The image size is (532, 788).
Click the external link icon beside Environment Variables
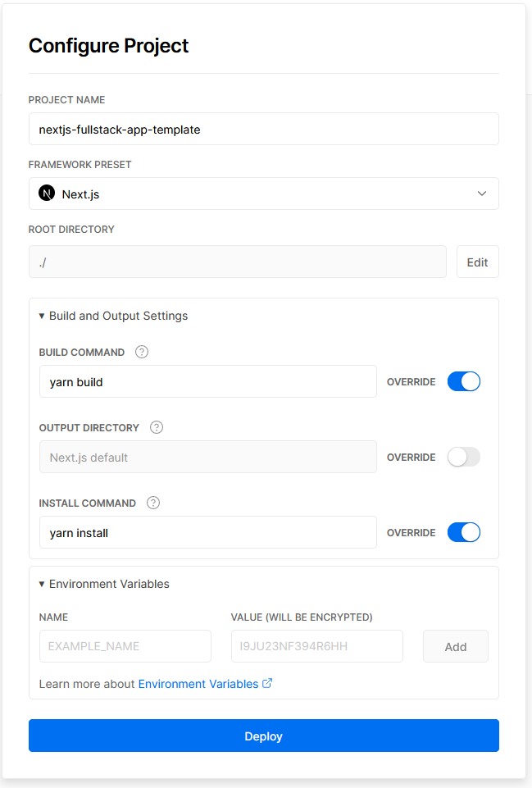[x=267, y=683]
